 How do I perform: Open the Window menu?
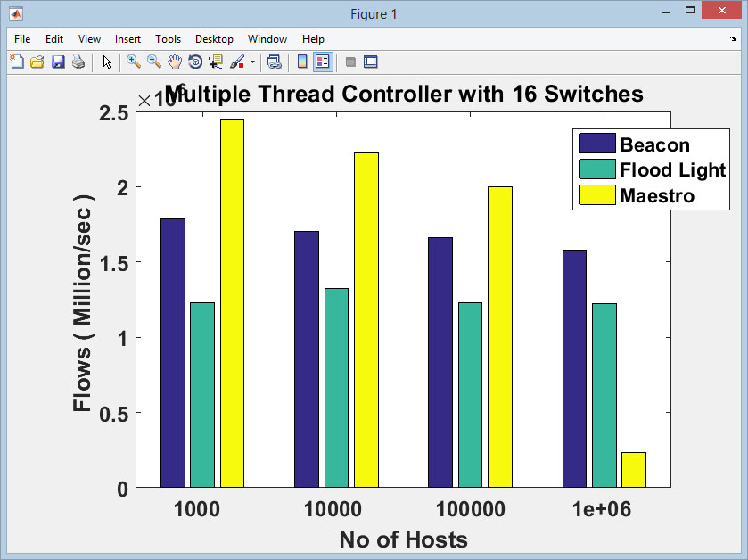click(267, 39)
